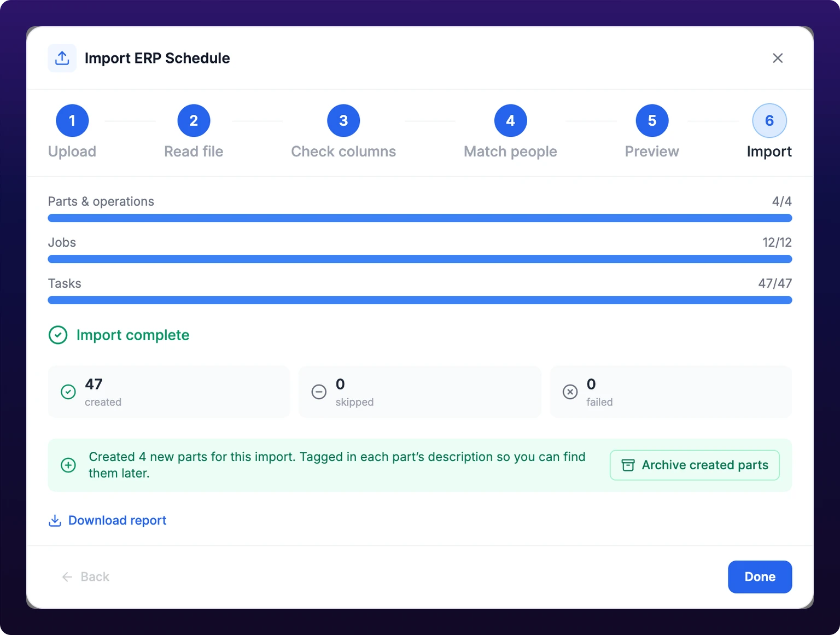Image resolution: width=840 pixels, height=635 pixels.
Task: Click Archive created parts button
Action: click(x=695, y=465)
